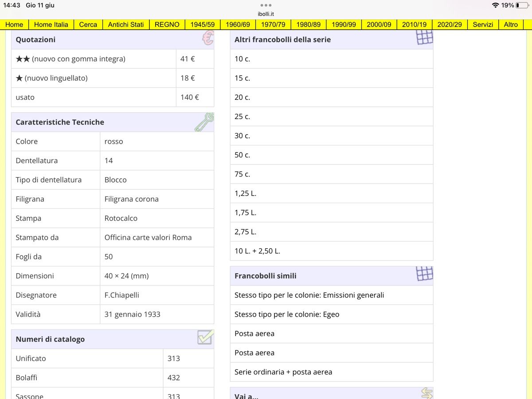Click the wrench icon beside Caratteristiche Tecniche
Image resolution: width=532 pixels, height=399 pixels.
[204, 122]
